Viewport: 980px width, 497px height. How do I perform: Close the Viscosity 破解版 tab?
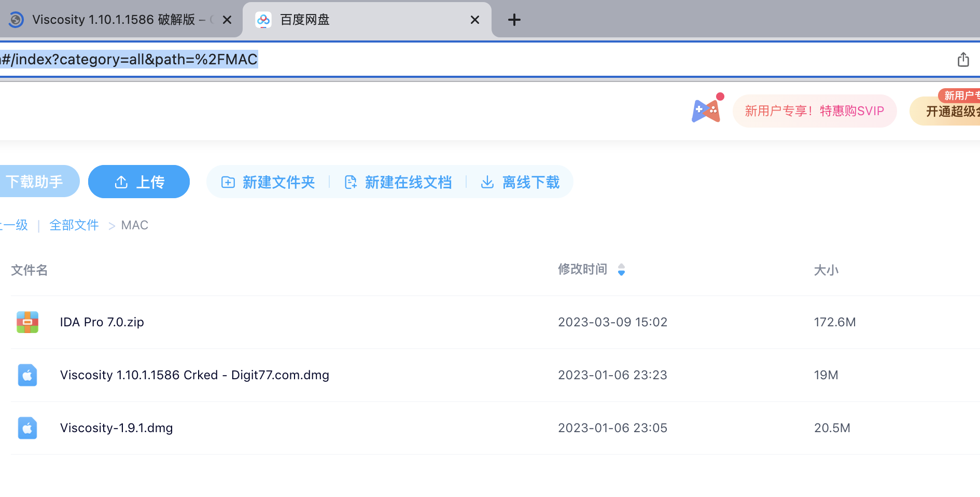[x=227, y=20]
